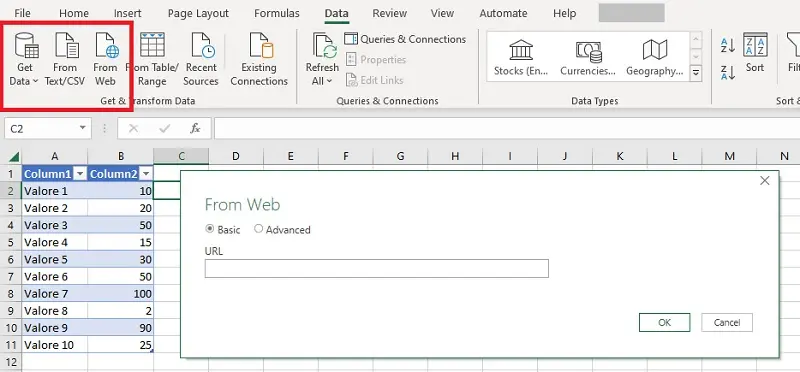
Task: Click the Properties command
Action: point(376,60)
